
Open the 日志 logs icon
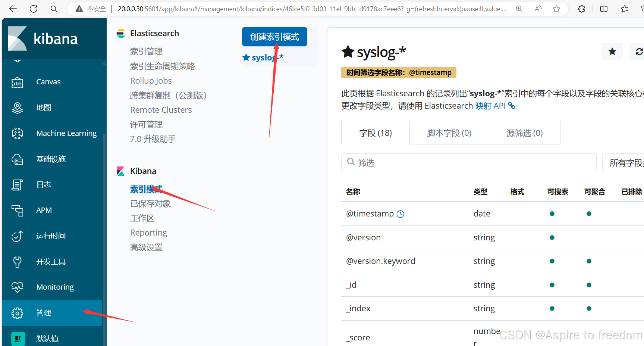(17, 185)
